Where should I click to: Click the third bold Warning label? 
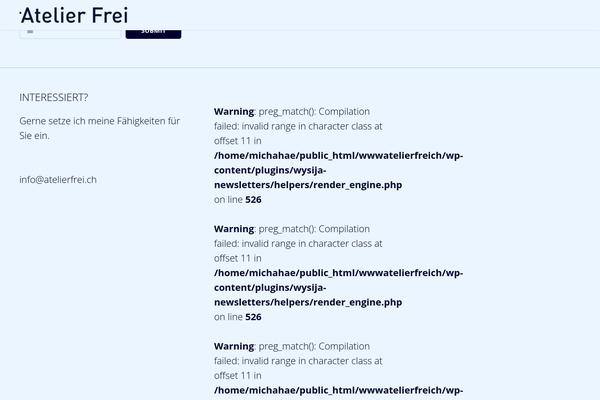pyautogui.click(x=234, y=346)
